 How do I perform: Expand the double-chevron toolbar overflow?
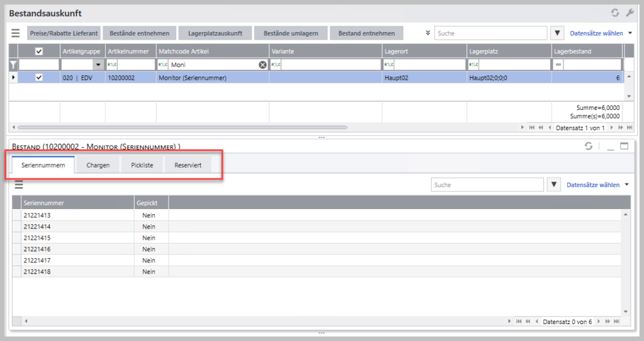[x=428, y=33]
